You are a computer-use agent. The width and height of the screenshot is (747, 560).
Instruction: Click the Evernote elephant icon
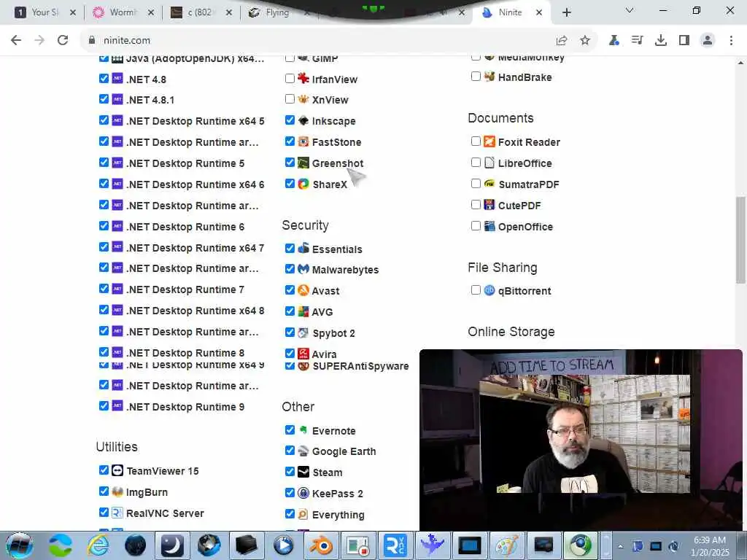303,430
